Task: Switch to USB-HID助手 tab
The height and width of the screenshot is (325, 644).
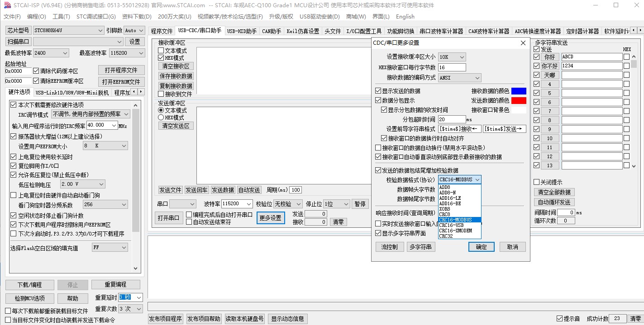Action: [x=242, y=31]
